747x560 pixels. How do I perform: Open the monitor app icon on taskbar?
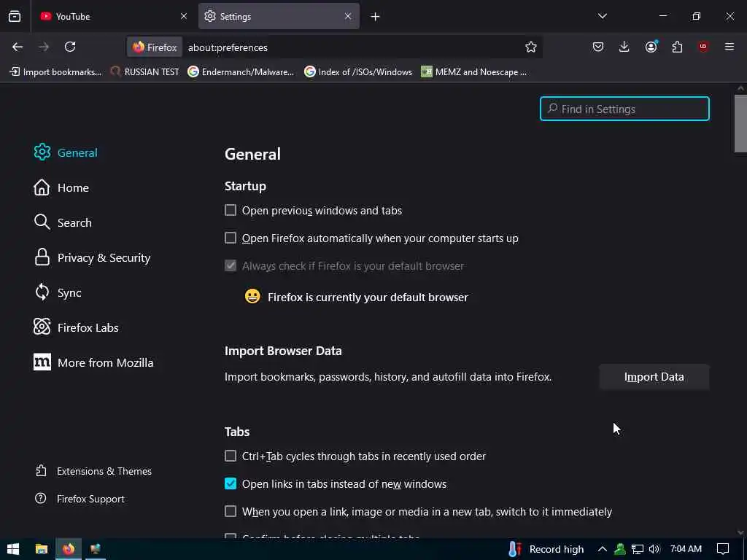tap(96, 549)
